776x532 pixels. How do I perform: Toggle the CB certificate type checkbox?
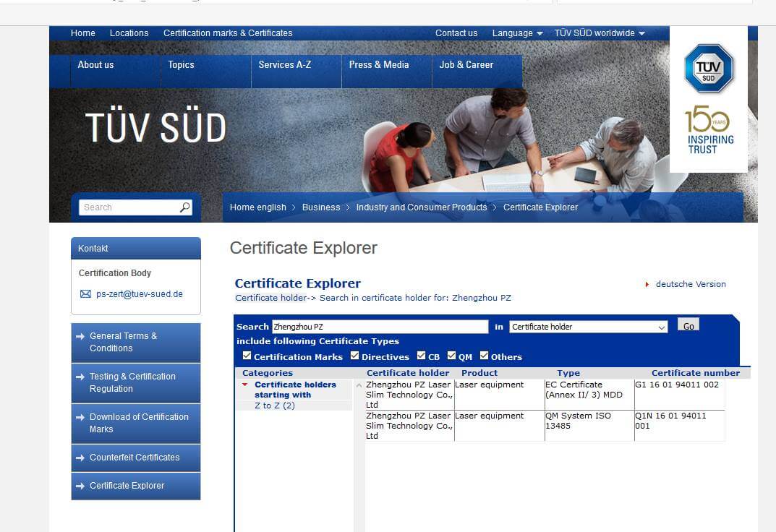pyautogui.click(x=421, y=356)
